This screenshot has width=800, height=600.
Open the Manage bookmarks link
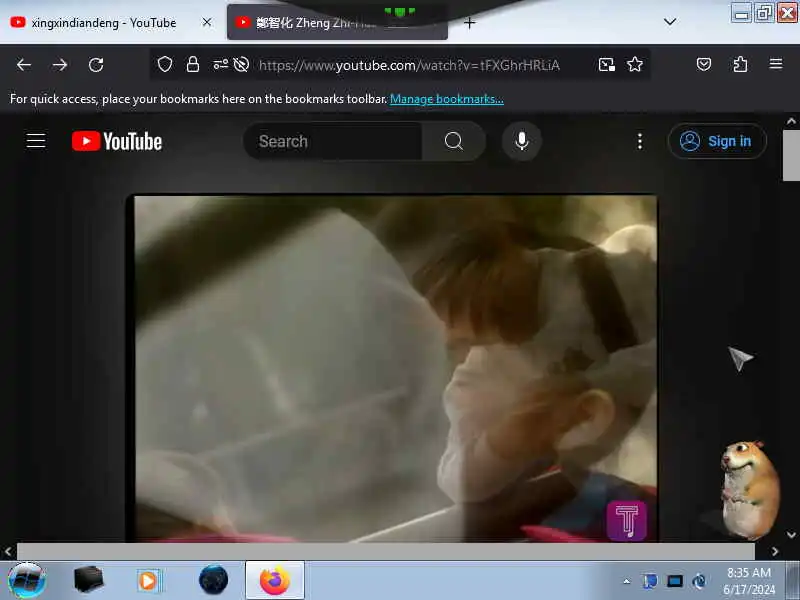446,99
